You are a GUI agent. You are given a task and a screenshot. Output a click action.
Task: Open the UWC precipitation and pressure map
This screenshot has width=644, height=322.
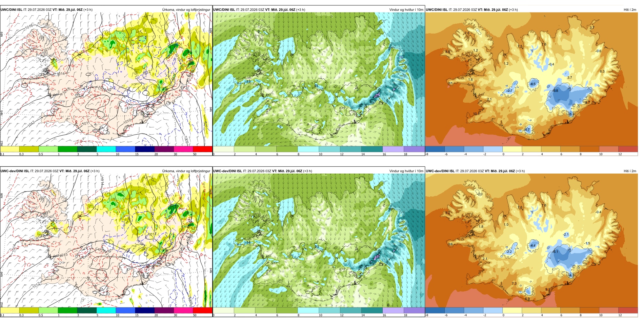[106, 79]
